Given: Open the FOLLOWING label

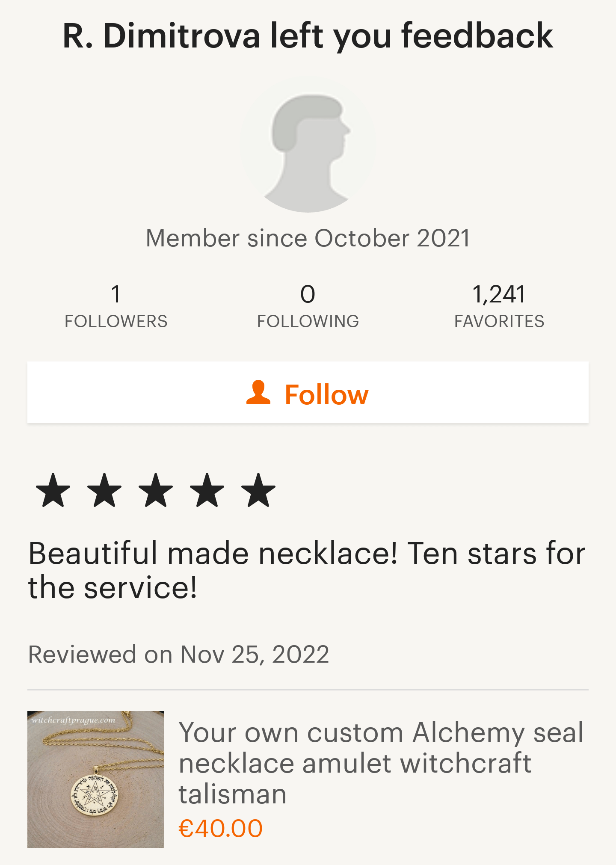Looking at the screenshot, I should click(308, 321).
